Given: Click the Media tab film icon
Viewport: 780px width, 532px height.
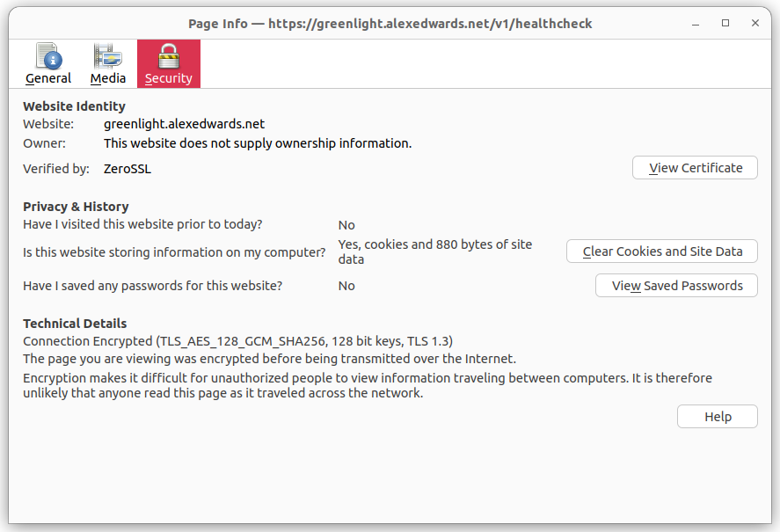Looking at the screenshot, I should [108, 56].
